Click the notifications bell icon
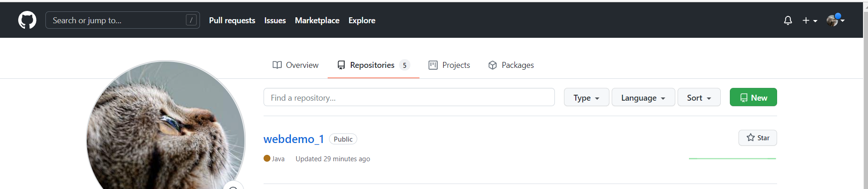The width and height of the screenshot is (868, 189). (788, 20)
